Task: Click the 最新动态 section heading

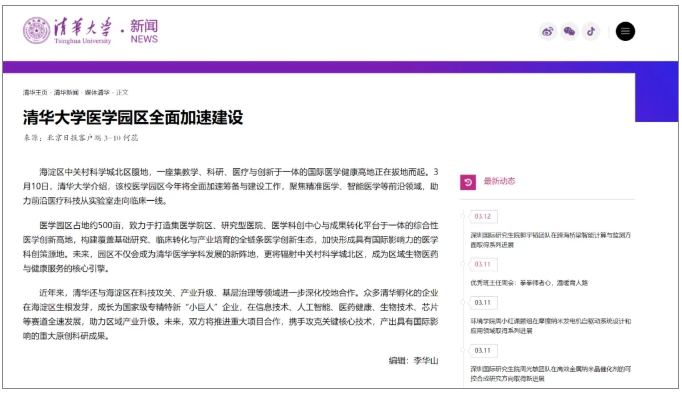Action: 499,181
